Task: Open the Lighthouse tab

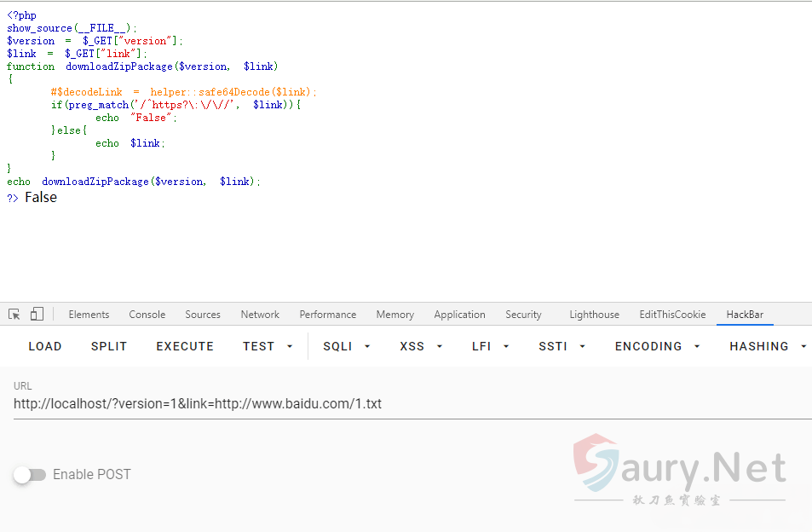Action: click(594, 315)
